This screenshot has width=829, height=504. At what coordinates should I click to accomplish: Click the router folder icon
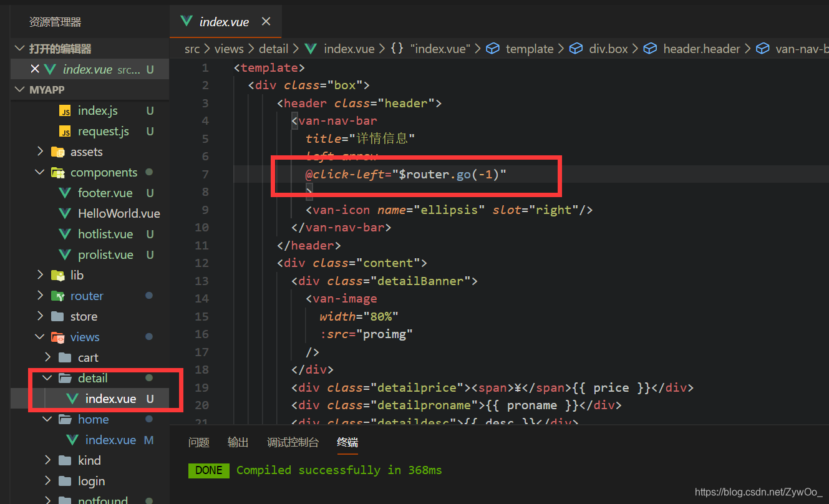tap(57, 296)
